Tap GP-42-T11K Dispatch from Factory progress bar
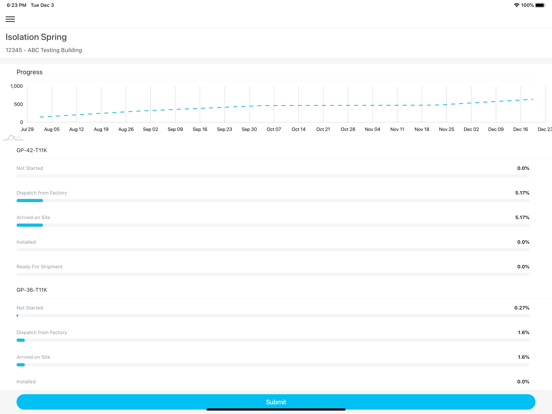This screenshot has width=552, height=414. pyautogui.click(x=273, y=200)
